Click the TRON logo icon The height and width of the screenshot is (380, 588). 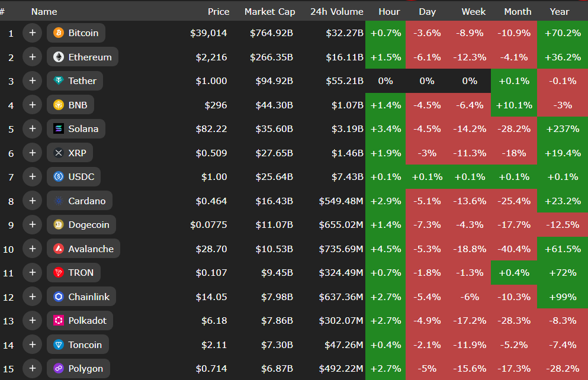(58, 273)
